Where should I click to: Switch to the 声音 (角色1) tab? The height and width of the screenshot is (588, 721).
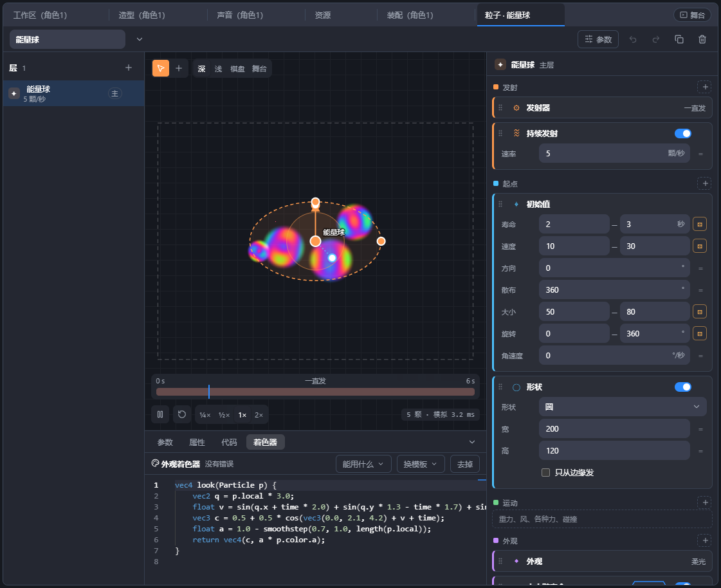[240, 15]
